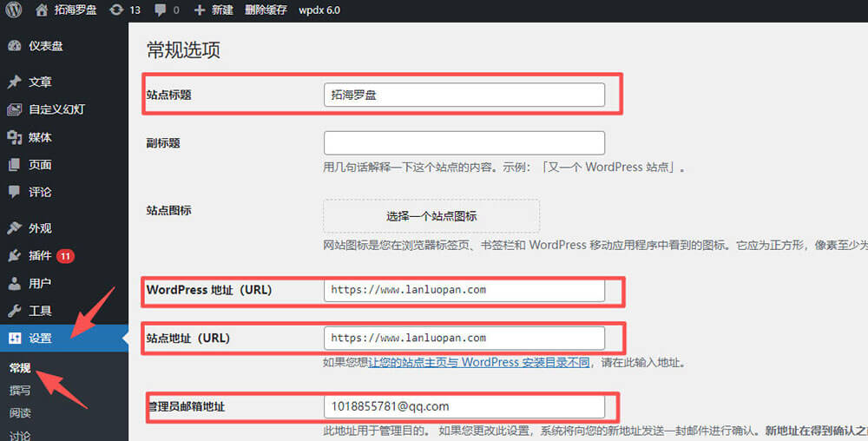Image resolution: width=868 pixels, height=441 pixels.
Task: Click the 新建 plus icon
Action: click(x=200, y=10)
